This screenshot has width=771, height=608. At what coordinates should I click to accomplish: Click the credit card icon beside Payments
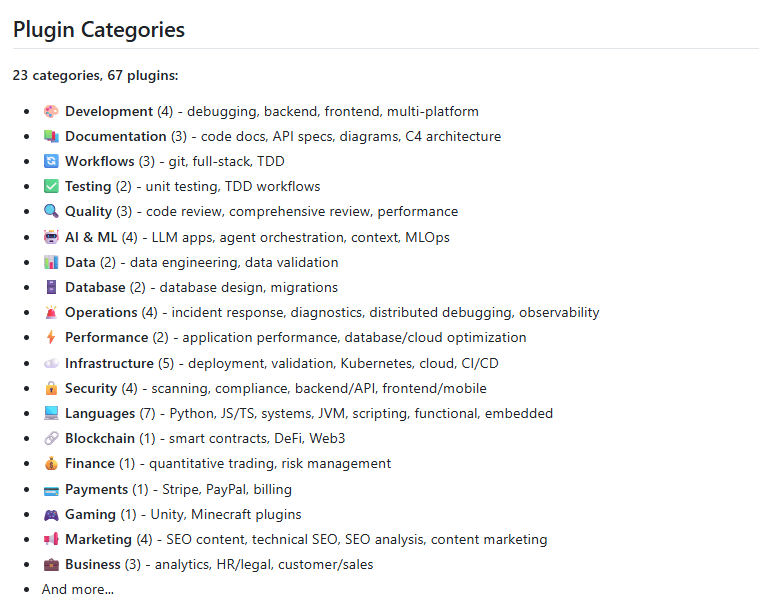pyautogui.click(x=51, y=489)
